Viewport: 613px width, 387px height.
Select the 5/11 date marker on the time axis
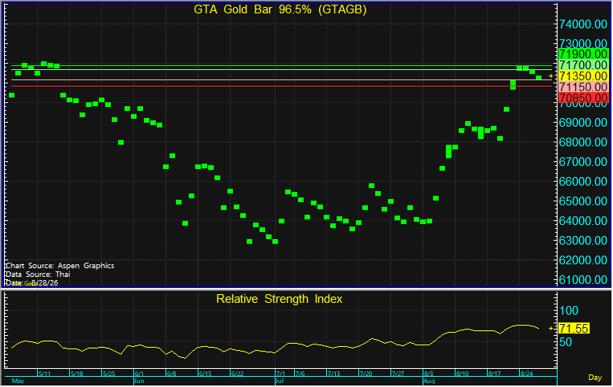(45, 373)
